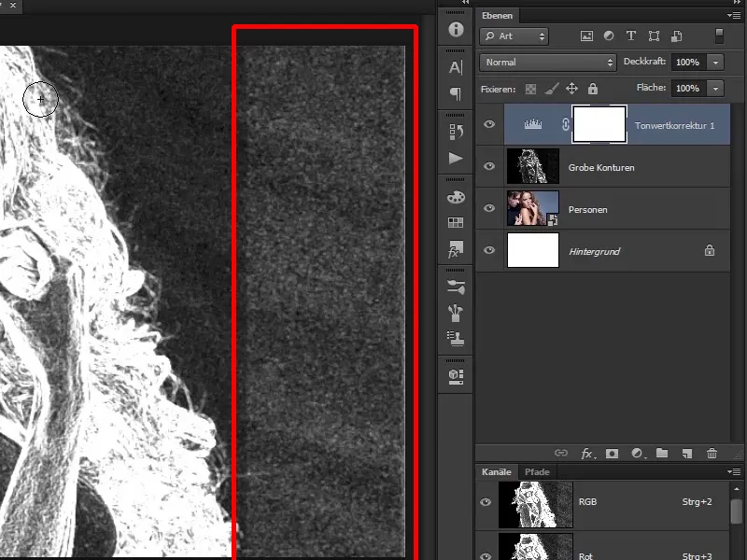747x560 pixels.
Task: Click the link layers icon
Action: click(x=561, y=453)
